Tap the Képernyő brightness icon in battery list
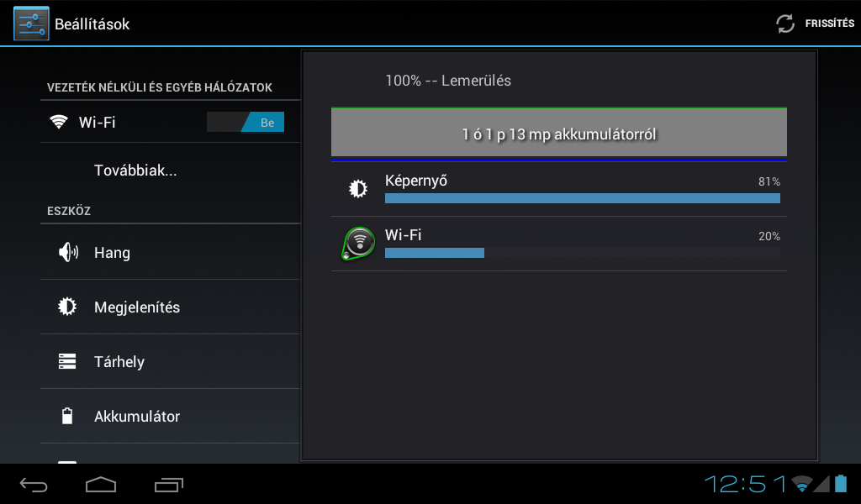Screen dimensions: 861x504 point(358,189)
